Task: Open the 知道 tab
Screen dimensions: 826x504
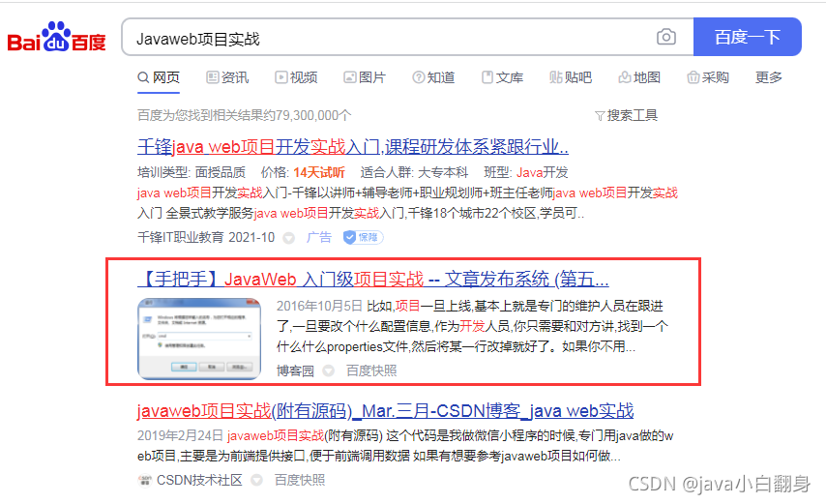Action: tap(433, 77)
